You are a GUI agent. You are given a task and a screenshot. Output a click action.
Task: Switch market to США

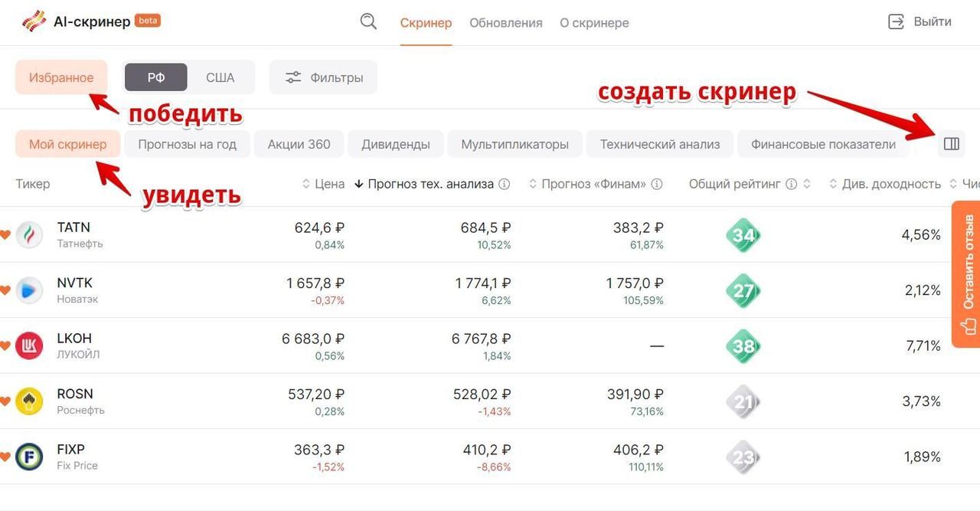tap(220, 77)
